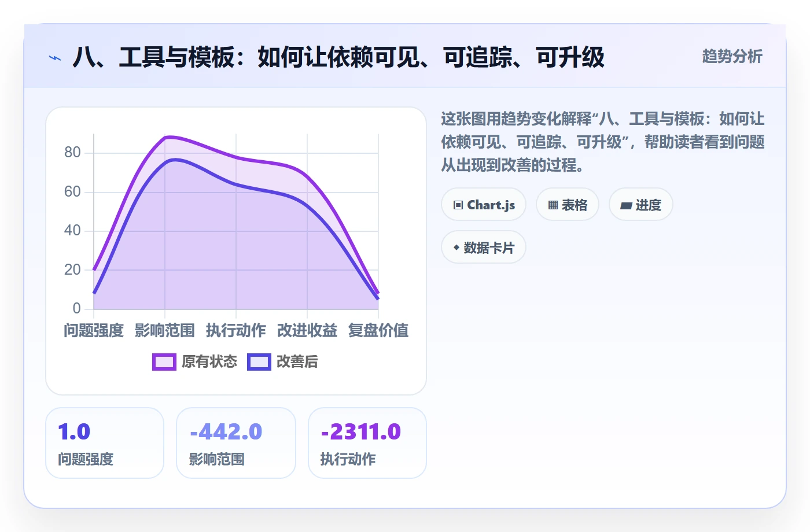The width and height of the screenshot is (810, 532).
Task: Toggle the 改善后 legend swatch
Action: coord(259,362)
